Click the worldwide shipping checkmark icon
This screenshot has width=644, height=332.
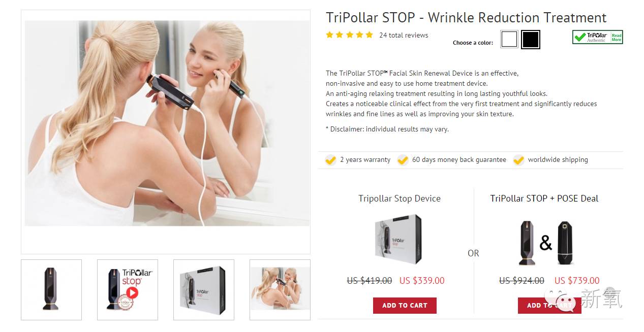click(x=518, y=160)
